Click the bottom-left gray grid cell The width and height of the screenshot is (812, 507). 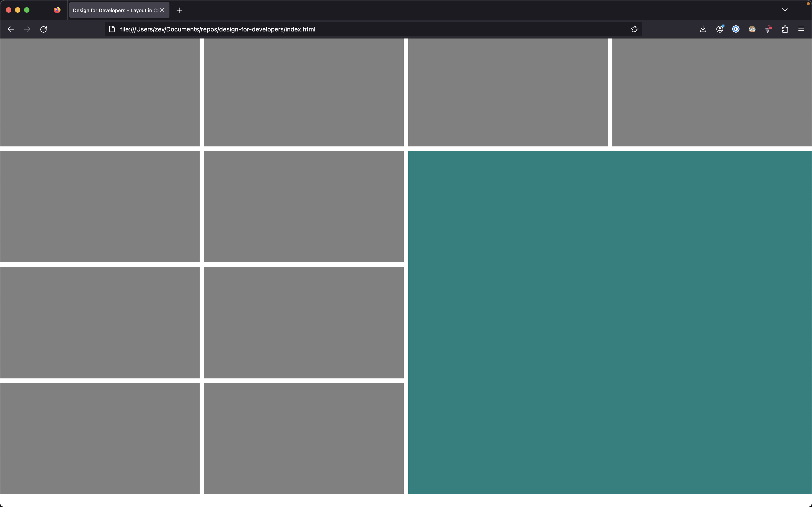[x=100, y=438]
